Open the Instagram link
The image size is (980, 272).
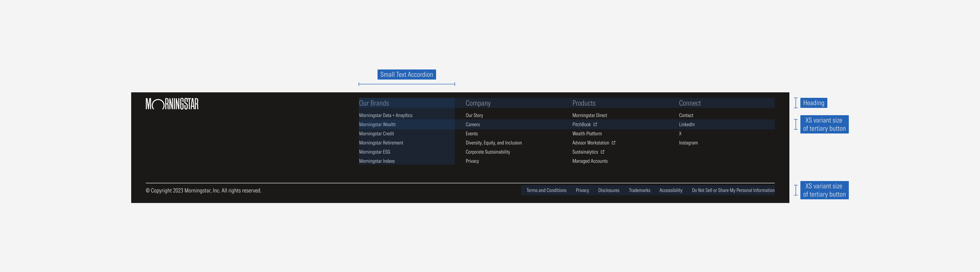688,143
